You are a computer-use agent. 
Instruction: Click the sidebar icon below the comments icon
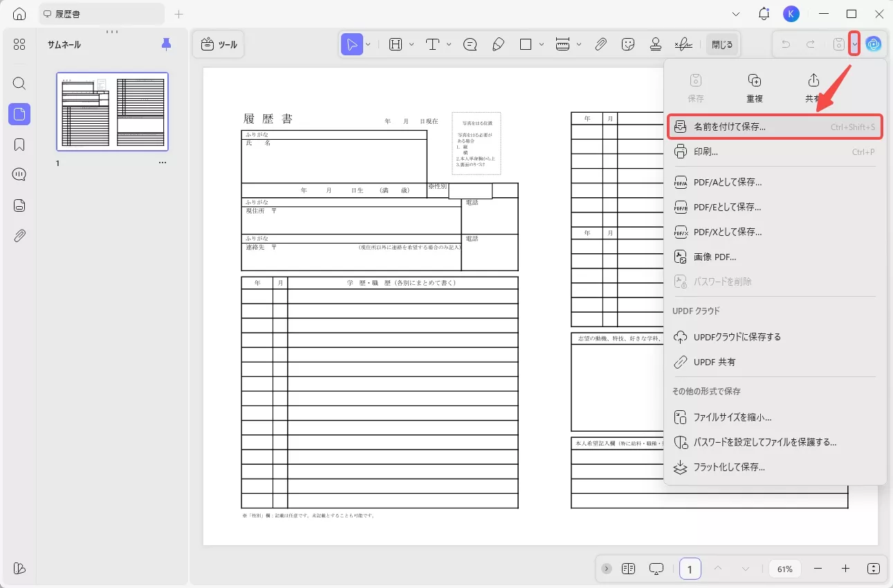coord(19,205)
